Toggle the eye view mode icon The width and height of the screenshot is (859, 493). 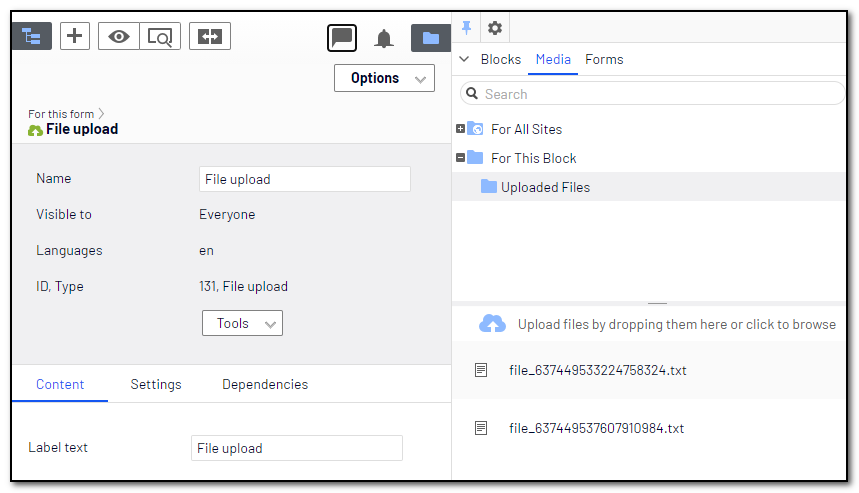[119, 36]
